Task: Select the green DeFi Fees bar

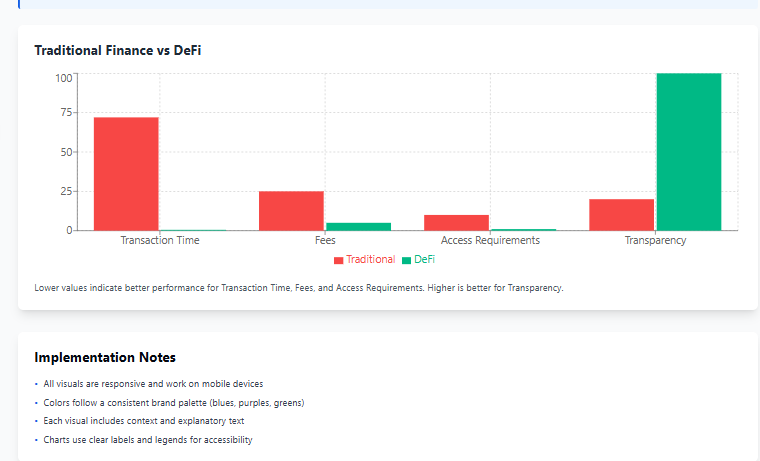Action: click(358, 226)
